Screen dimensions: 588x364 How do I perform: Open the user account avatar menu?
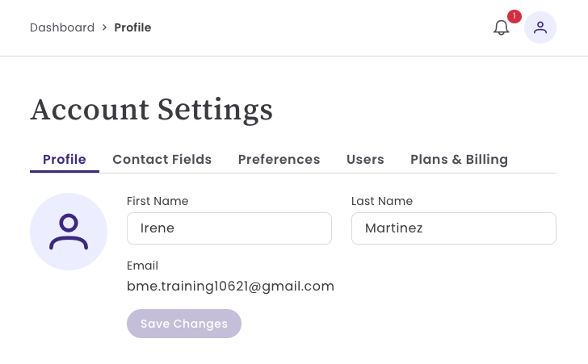[540, 27]
